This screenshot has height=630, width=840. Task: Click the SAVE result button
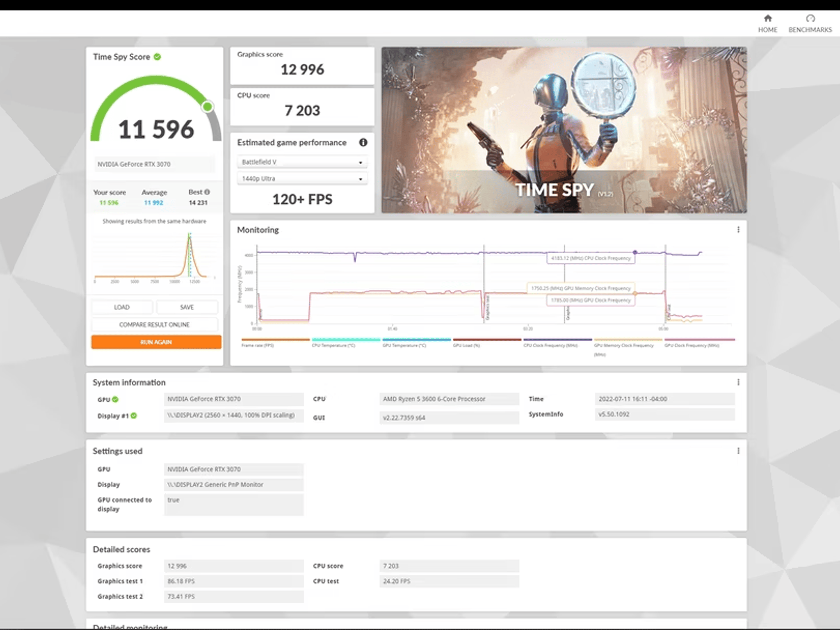tap(187, 307)
